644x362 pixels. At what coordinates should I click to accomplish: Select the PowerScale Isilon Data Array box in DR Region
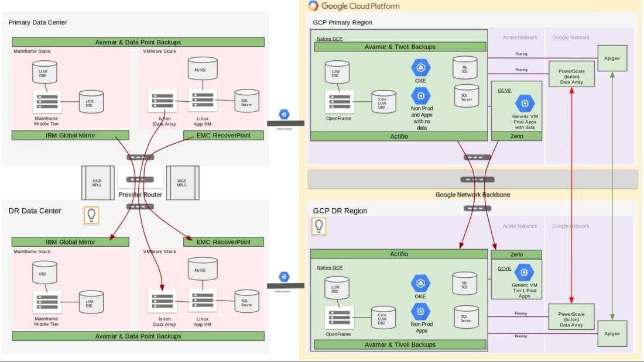pos(571,317)
